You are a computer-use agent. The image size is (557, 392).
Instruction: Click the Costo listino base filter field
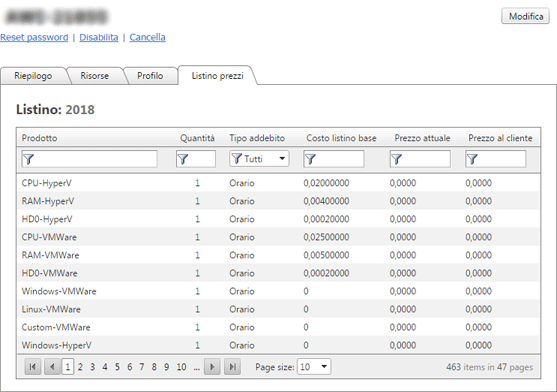pos(334,159)
